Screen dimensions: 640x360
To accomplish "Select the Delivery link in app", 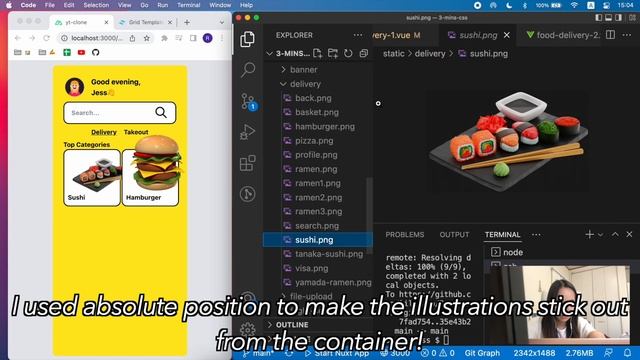I will pyautogui.click(x=104, y=132).
